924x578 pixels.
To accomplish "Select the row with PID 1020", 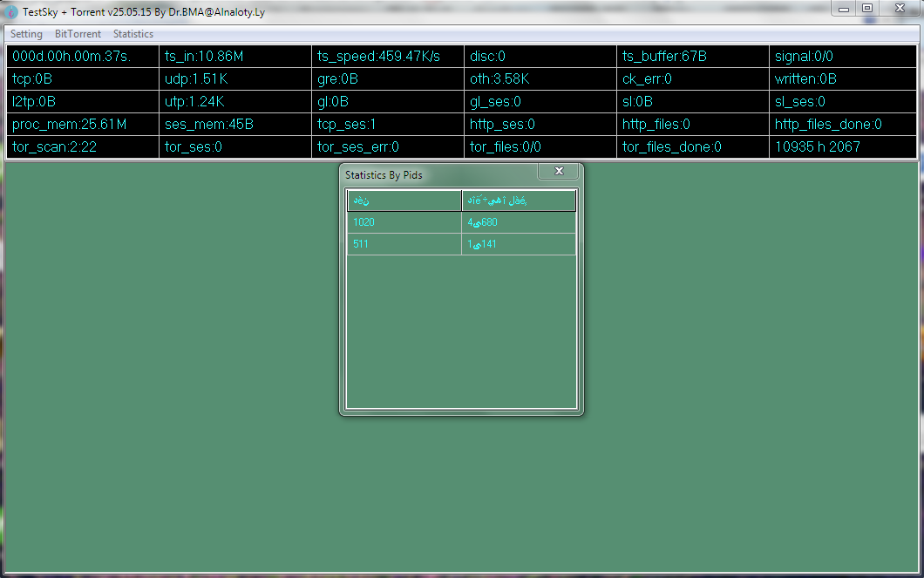I will click(x=404, y=222).
